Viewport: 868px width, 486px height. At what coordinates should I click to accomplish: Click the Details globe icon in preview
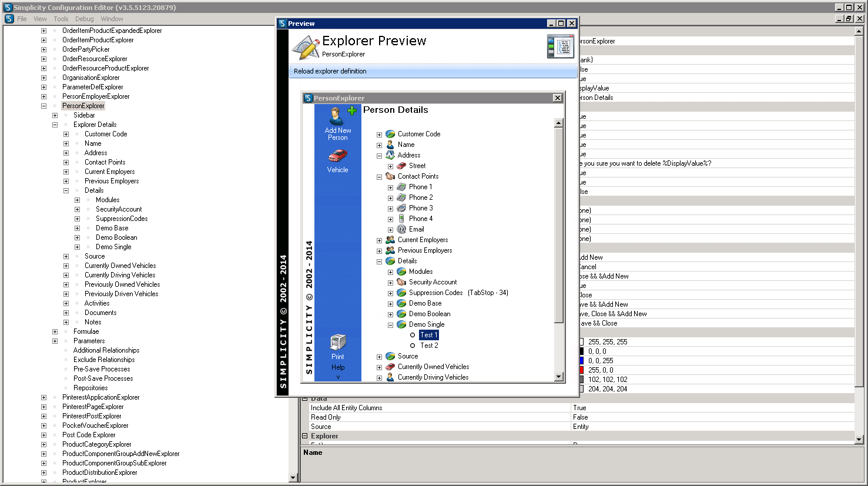390,261
